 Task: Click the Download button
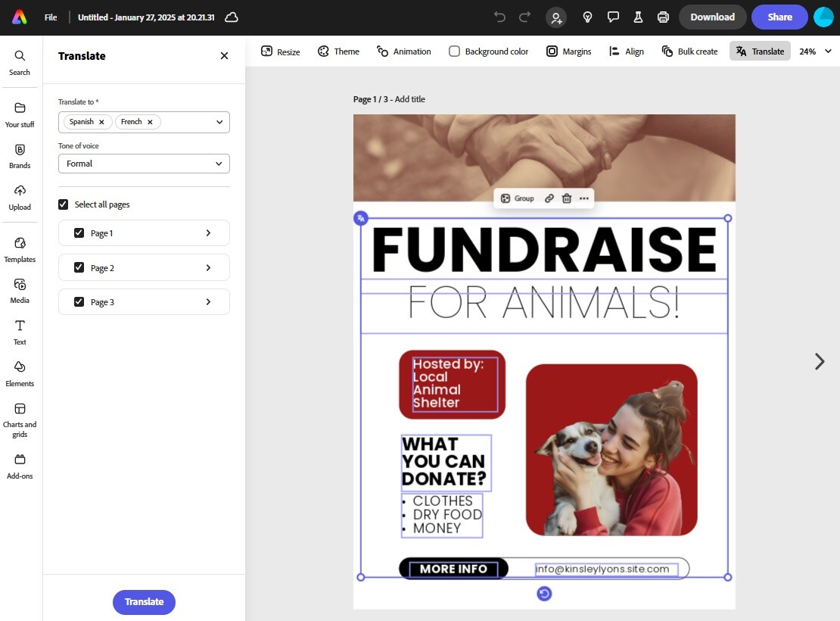pyautogui.click(x=712, y=16)
